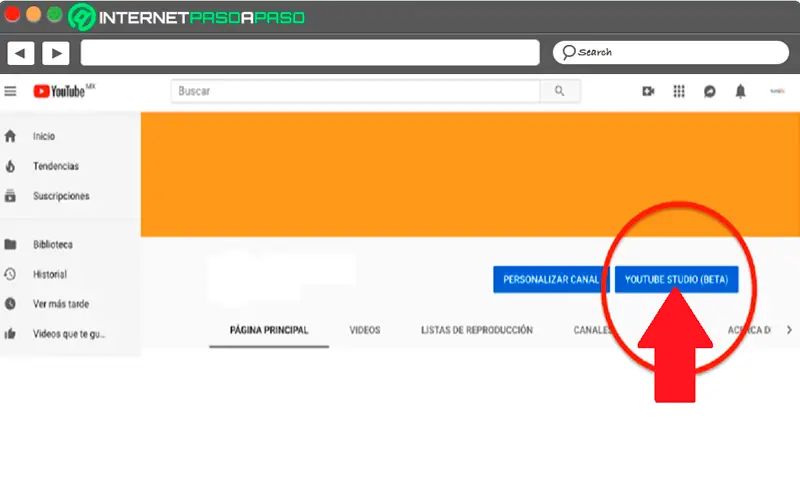Go back with the browser back arrow

(x=20, y=53)
